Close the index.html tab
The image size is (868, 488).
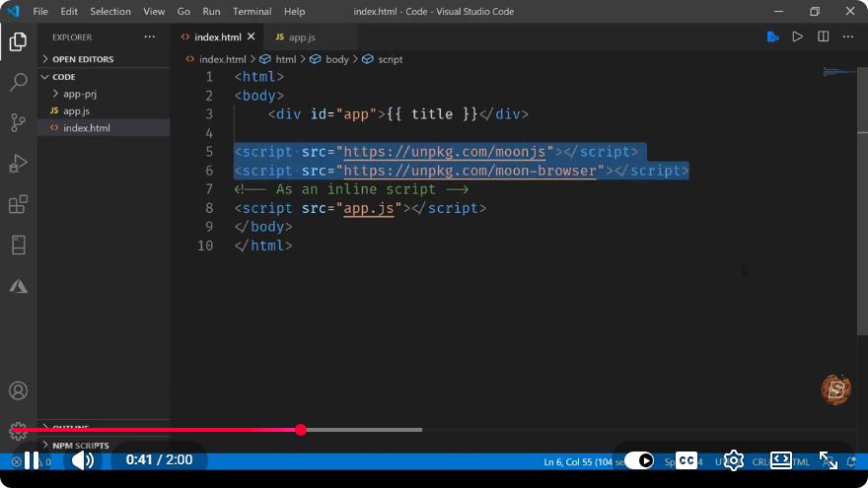pyautogui.click(x=252, y=36)
